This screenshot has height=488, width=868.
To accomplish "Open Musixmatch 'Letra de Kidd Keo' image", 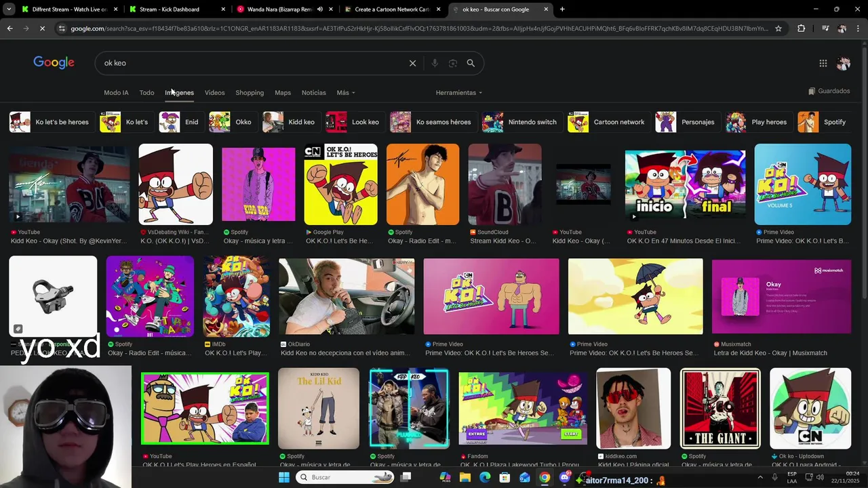I will pos(781,296).
